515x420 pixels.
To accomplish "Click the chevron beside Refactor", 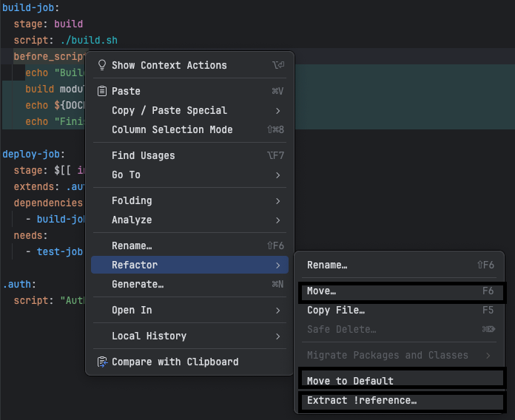I will (278, 265).
